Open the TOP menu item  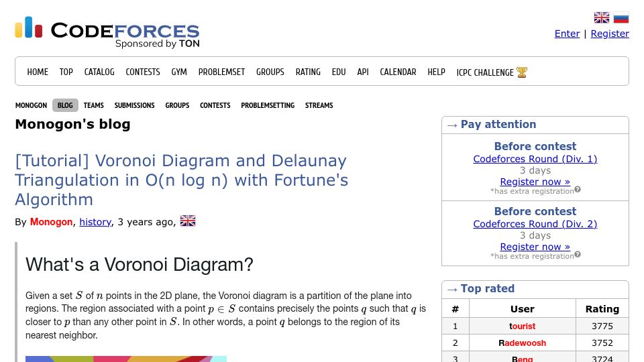tap(66, 72)
